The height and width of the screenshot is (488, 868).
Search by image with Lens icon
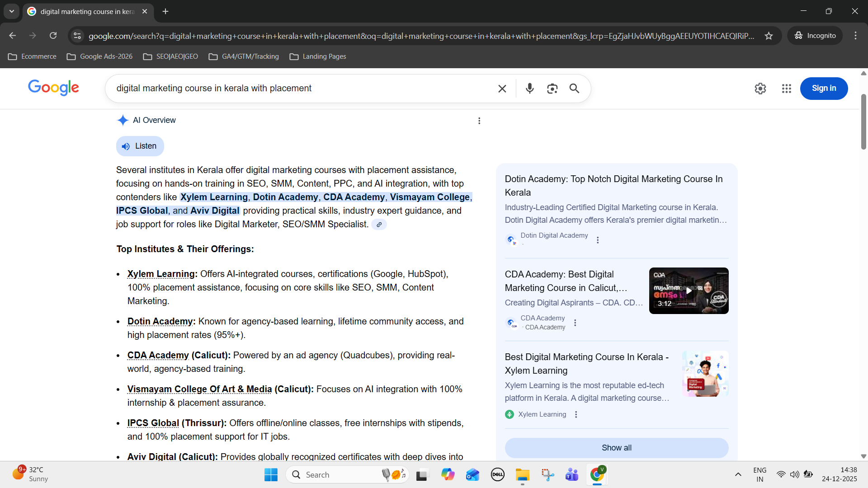[552, 89]
